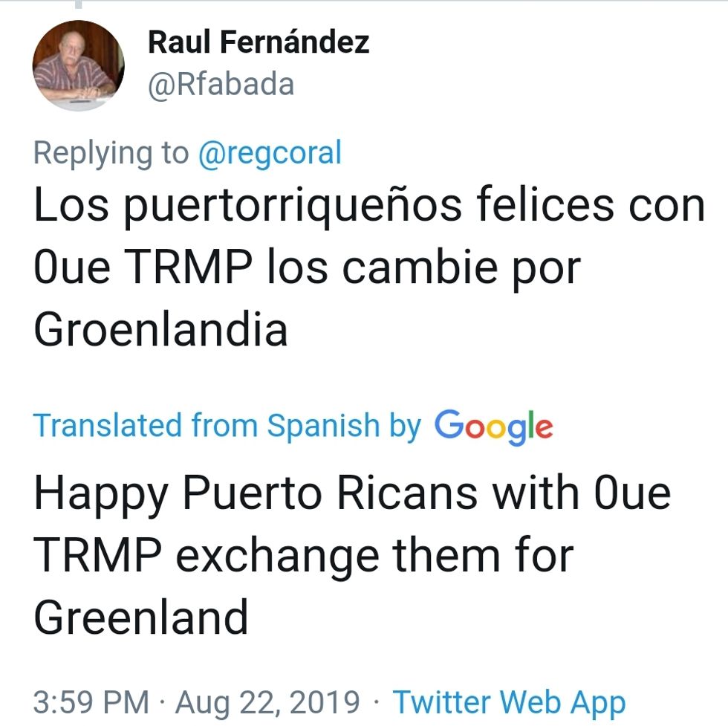Open the Raul Fernández display name
728x726 pixels.
tap(259, 42)
